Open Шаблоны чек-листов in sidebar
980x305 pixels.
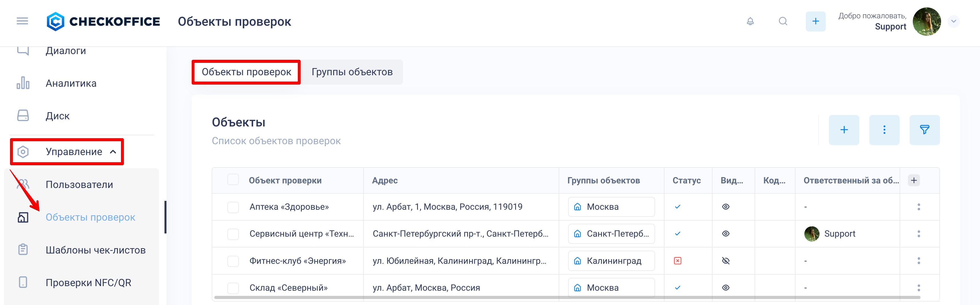[96, 250]
